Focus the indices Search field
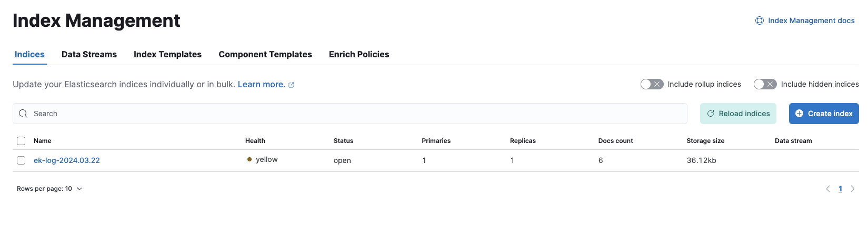 tap(350, 114)
